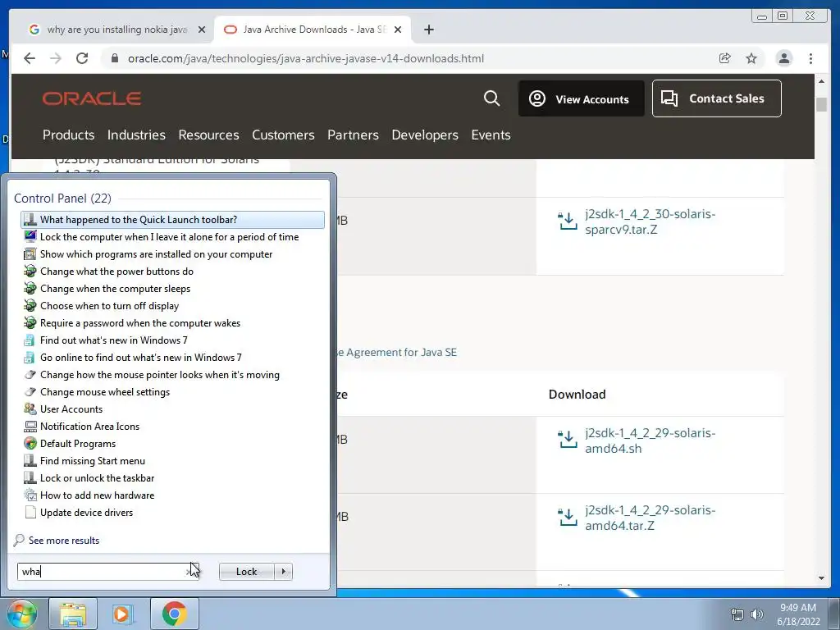Open Windows Explorer from the taskbar

[x=73, y=614]
